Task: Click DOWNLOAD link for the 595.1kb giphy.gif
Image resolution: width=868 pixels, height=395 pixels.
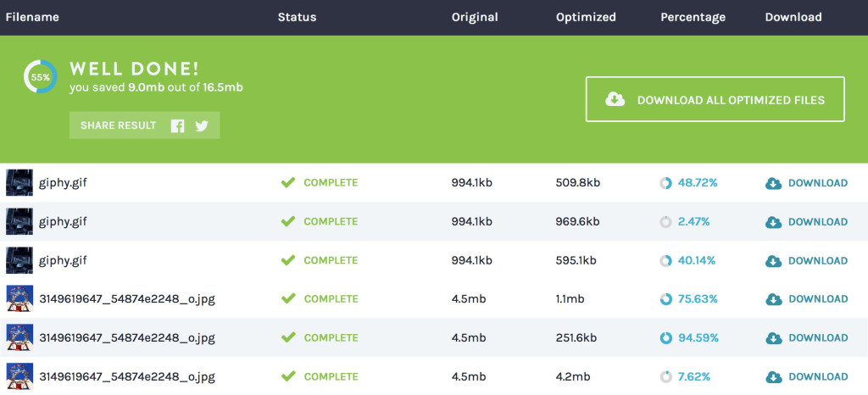Action: [818, 260]
